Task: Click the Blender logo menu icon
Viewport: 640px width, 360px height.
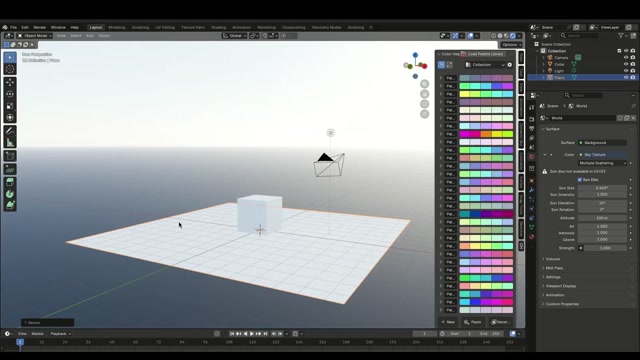Action: [x=5, y=27]
